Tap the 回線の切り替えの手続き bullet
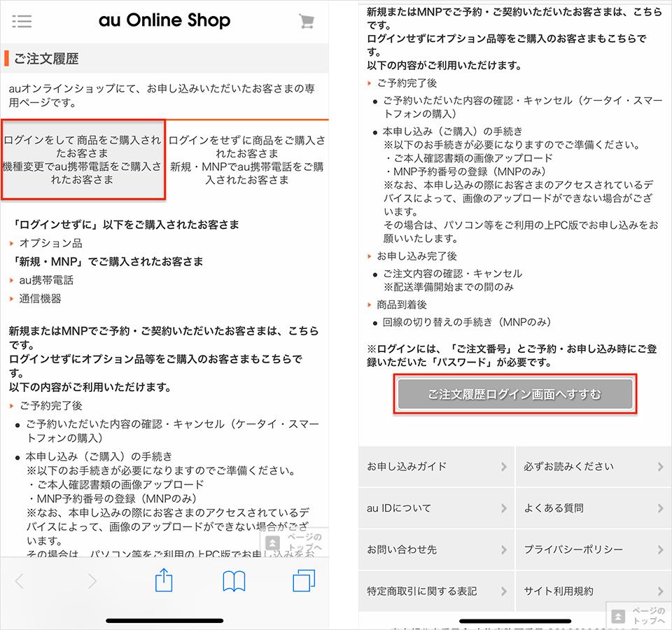 (467, 322)
